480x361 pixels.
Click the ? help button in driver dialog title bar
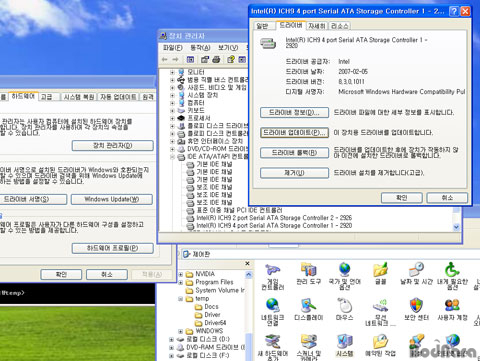coord(454,11)
